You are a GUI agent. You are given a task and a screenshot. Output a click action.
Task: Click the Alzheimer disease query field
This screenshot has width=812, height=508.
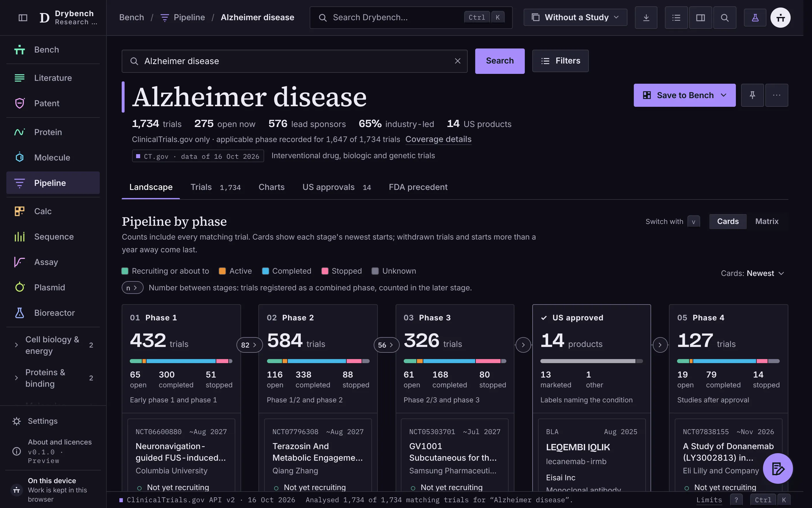click(x=294, y=61)
